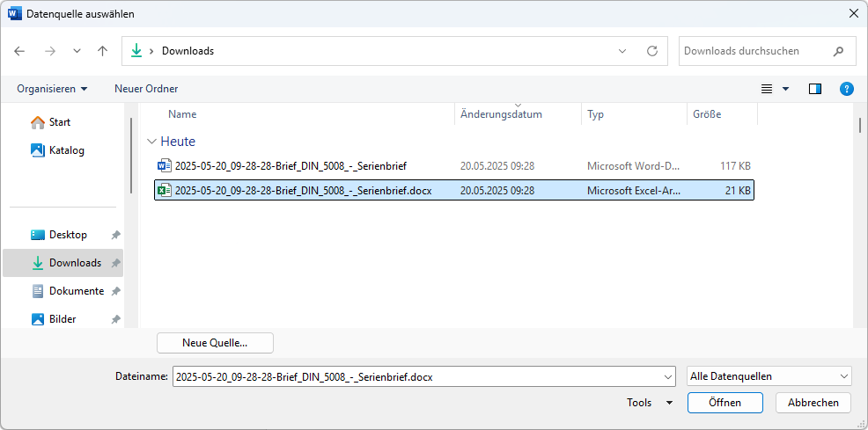Click the Microsoft Excel-Ar... type cell

634,191
